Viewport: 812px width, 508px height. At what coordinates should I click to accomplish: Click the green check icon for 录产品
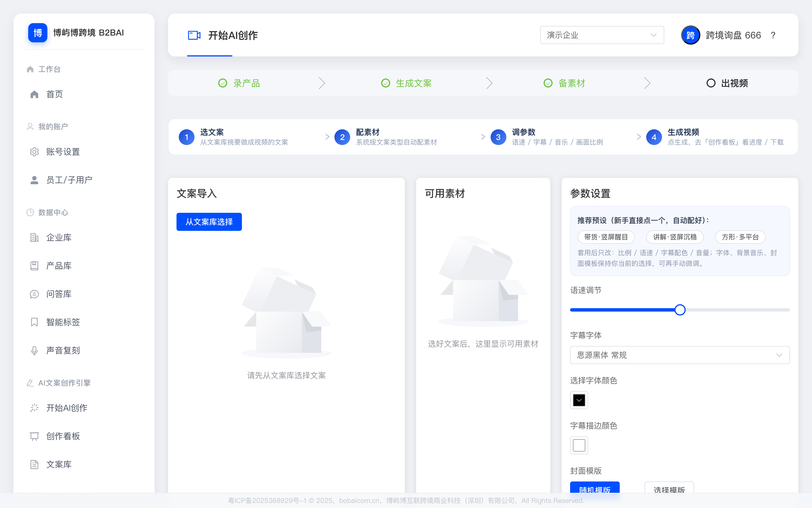click(223, 83)
